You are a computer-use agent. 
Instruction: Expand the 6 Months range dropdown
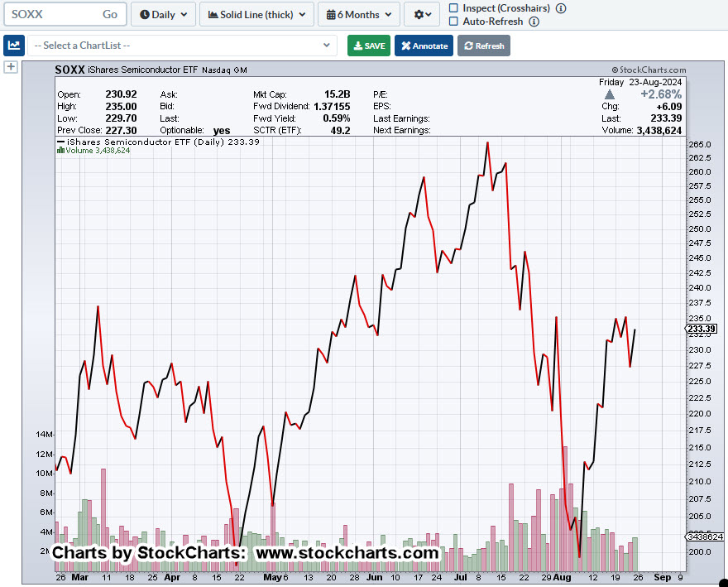coord(358,14)
